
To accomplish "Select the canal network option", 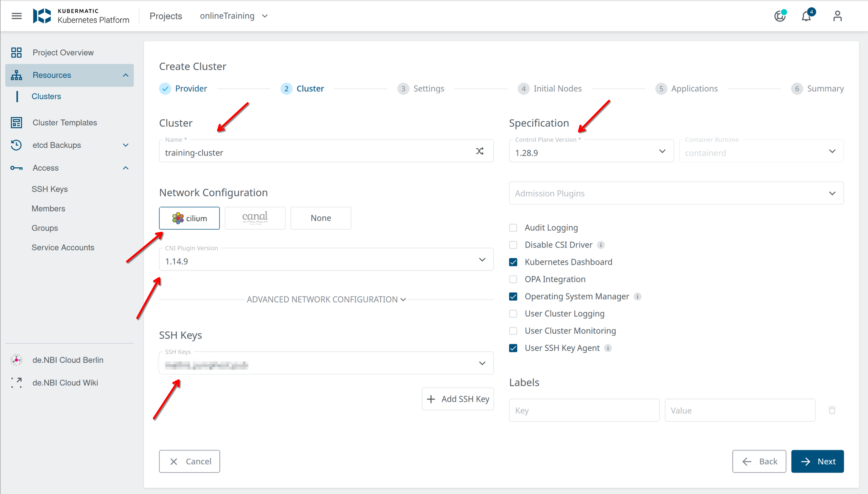I will [255, 218].
